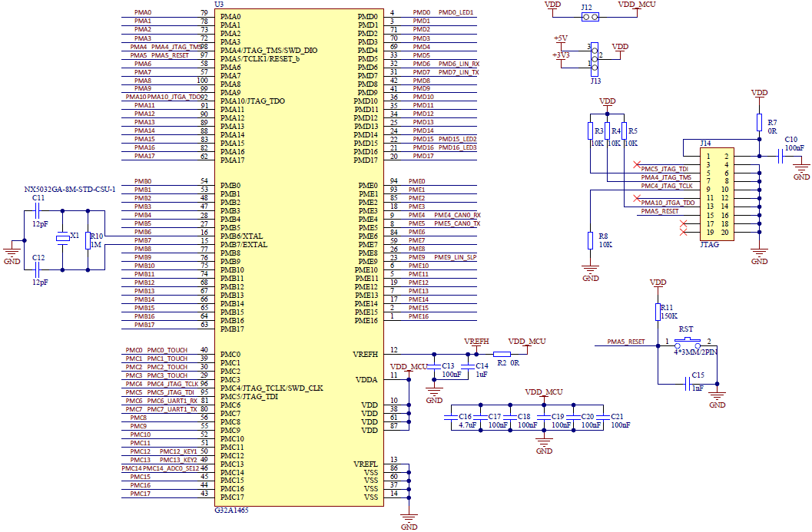
Task: Select the J14 JTAG connector body
Action: (716, 195)
